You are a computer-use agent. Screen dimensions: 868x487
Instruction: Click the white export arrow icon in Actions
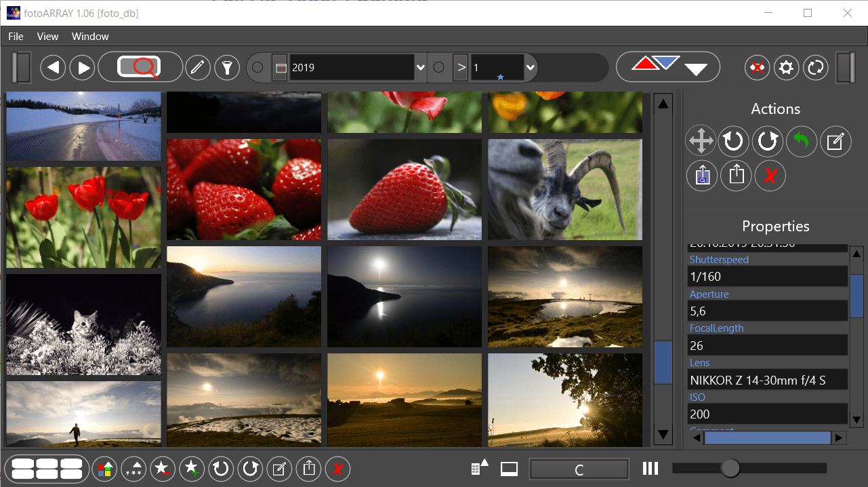tap(736, 176)
